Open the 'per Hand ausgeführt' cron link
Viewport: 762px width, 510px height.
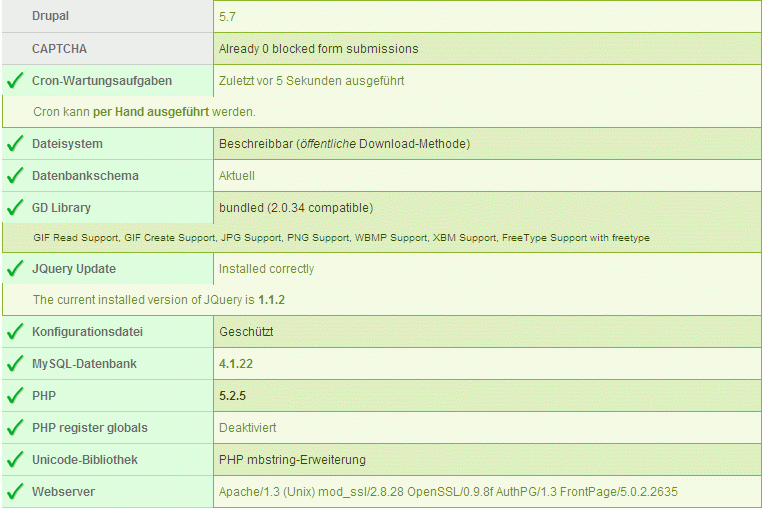coord(151,112)
